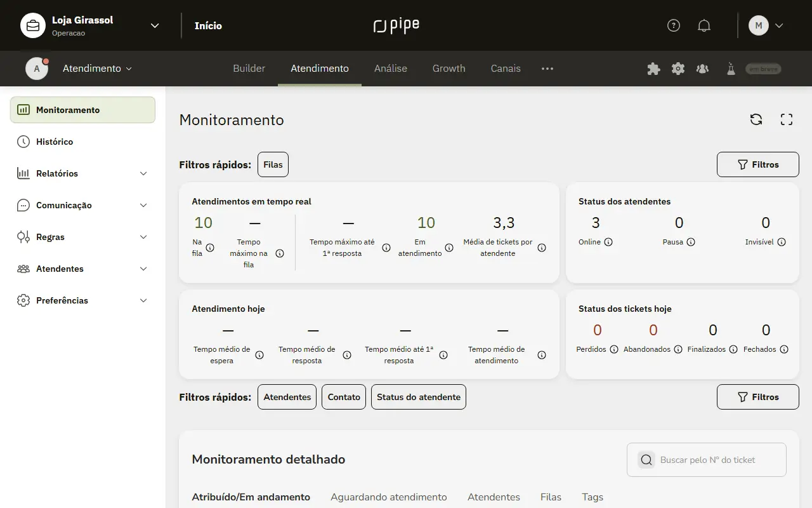812x508 pixels.
Task: Switch to the Canais tab
Action: 506,69
